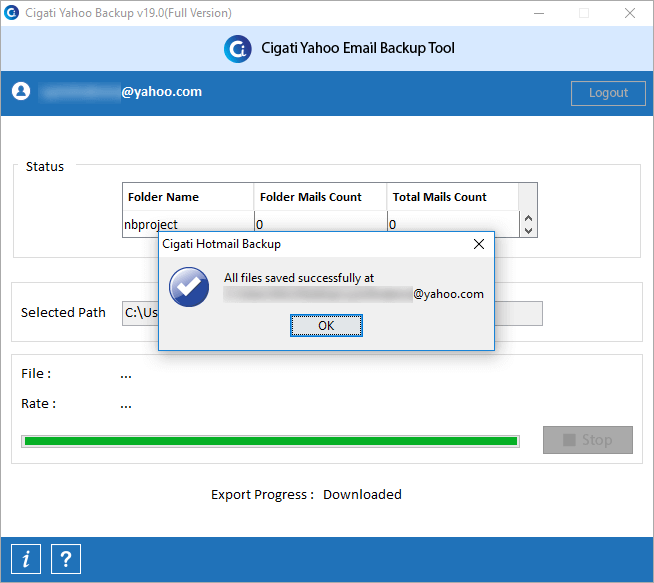The image size is (654, 583).
Task: Click the Total Mails Count cell showing 0
Action: [453, 224]
